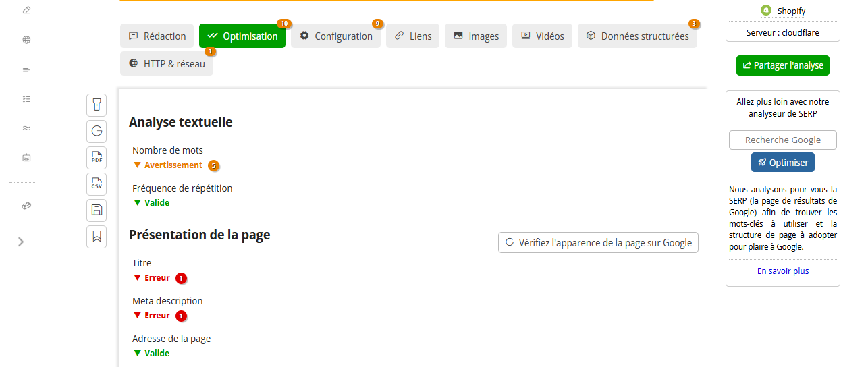Screen dimensions: 868x367
Task: Click the checklist icon in left sidebar
Action: click(x=26, y=99)
